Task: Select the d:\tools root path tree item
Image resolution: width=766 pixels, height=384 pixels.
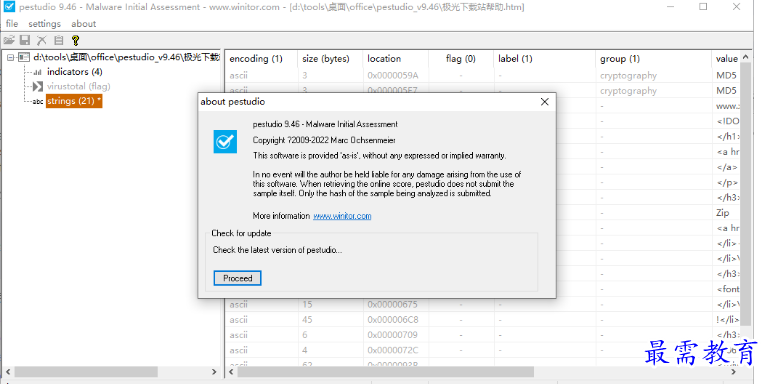Action: click(126, 57)
